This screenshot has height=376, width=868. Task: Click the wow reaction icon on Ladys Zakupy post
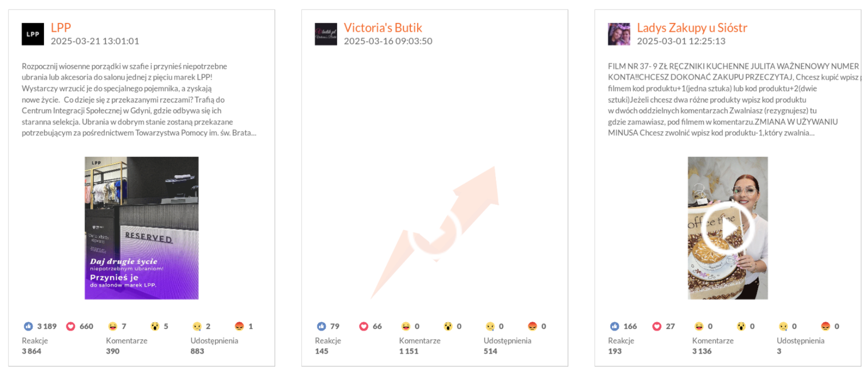point(741,326)
